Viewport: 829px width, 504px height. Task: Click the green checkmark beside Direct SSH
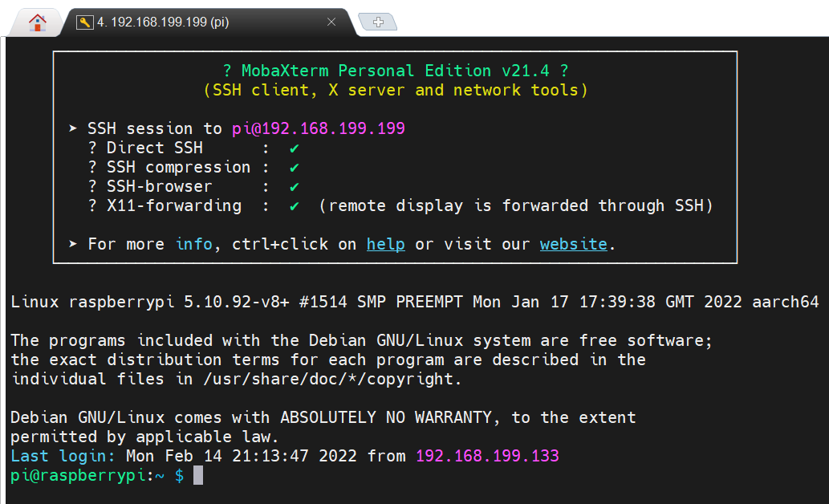pos(295,148)
